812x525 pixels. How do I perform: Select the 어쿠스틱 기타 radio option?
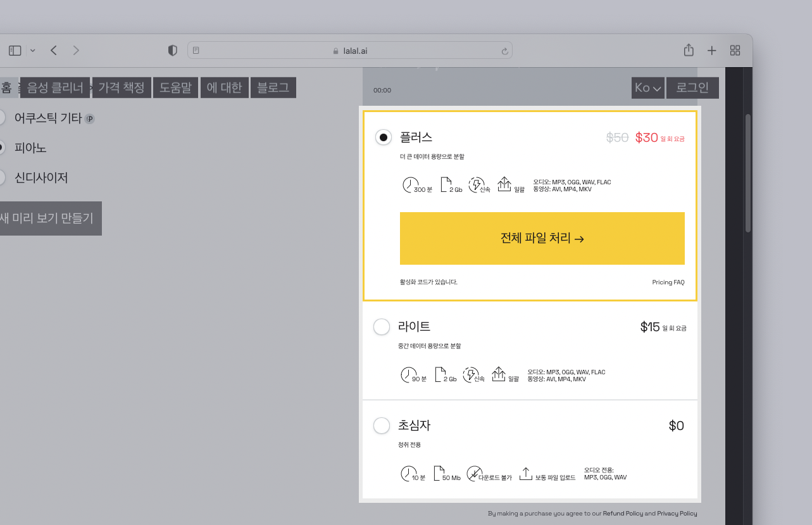coord(1,118)
